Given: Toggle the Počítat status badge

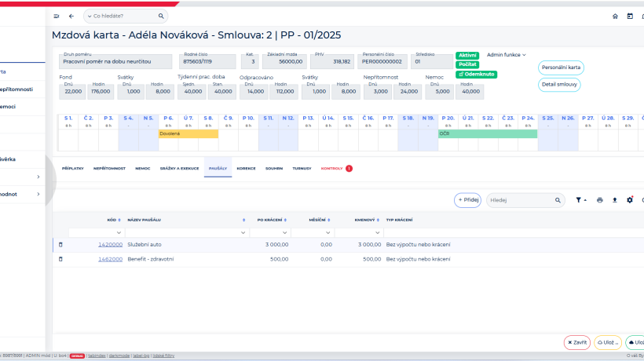Looking at the screenshot, I should click(x=467, y=64).
